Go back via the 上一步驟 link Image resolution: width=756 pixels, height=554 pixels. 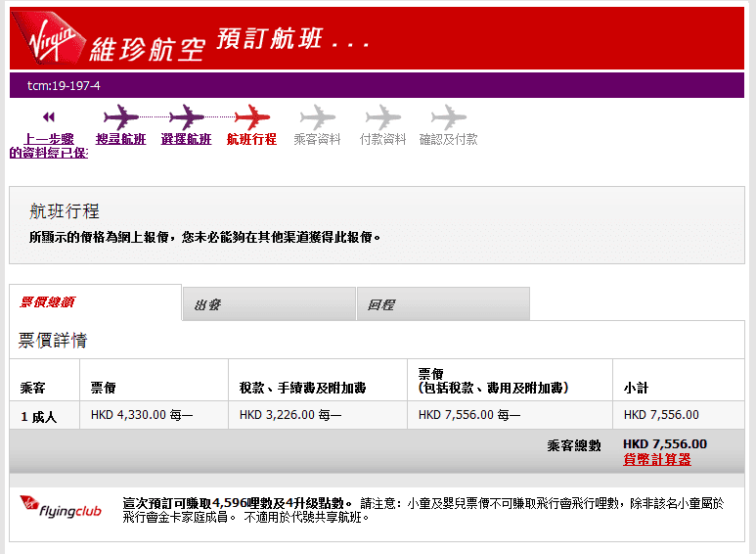[x=49, y=139]
